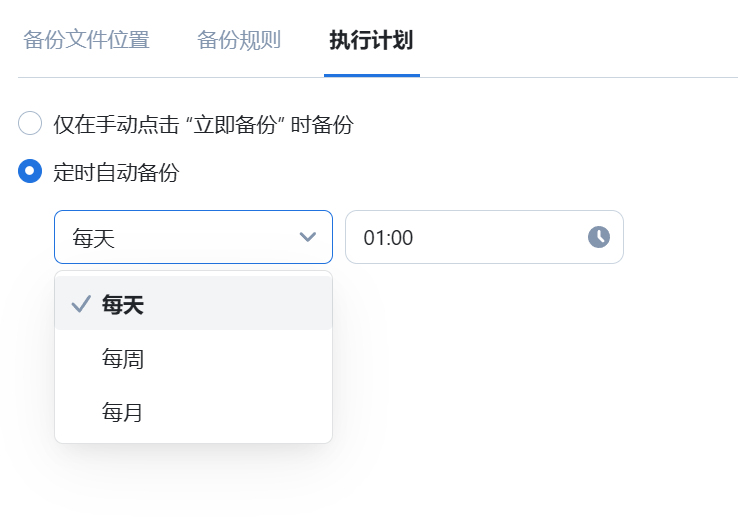Open the 备份规则 tab
The width and height of the screenshot is (738, 519).
click(x=239, y=41)
